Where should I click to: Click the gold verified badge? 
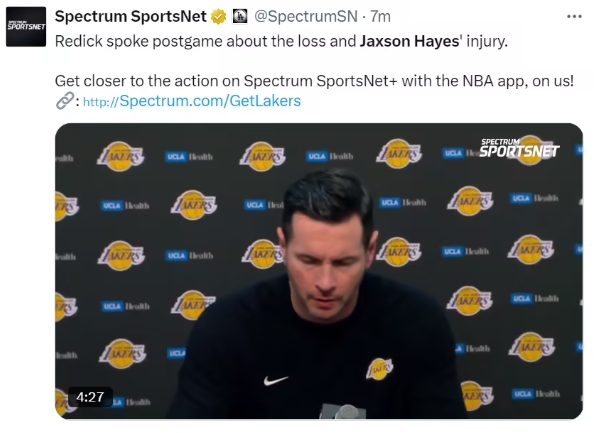point(219,17)
